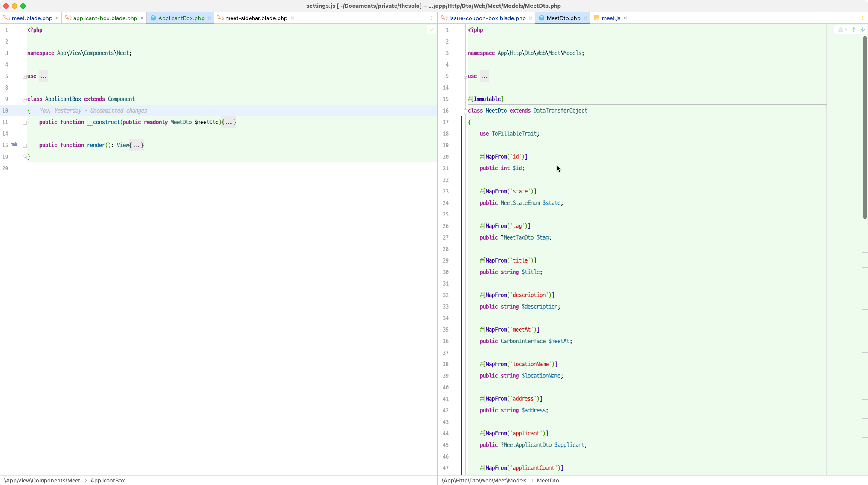
Task: Click the right editor vertical scrollbar thumb
Action: [x=865, y=128]
